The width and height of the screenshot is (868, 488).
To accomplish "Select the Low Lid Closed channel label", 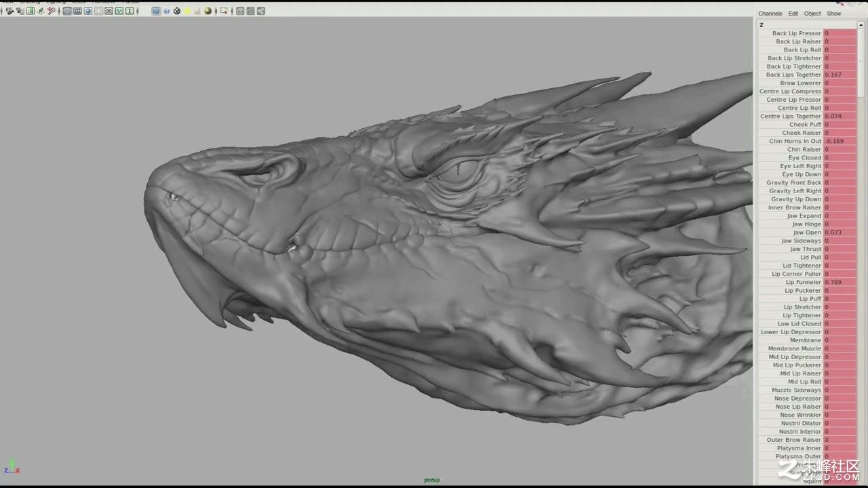I will click(799, 324).
